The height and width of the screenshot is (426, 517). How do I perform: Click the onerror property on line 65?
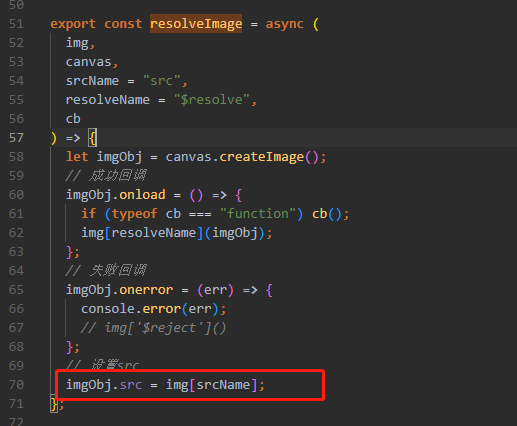[146, 290]
